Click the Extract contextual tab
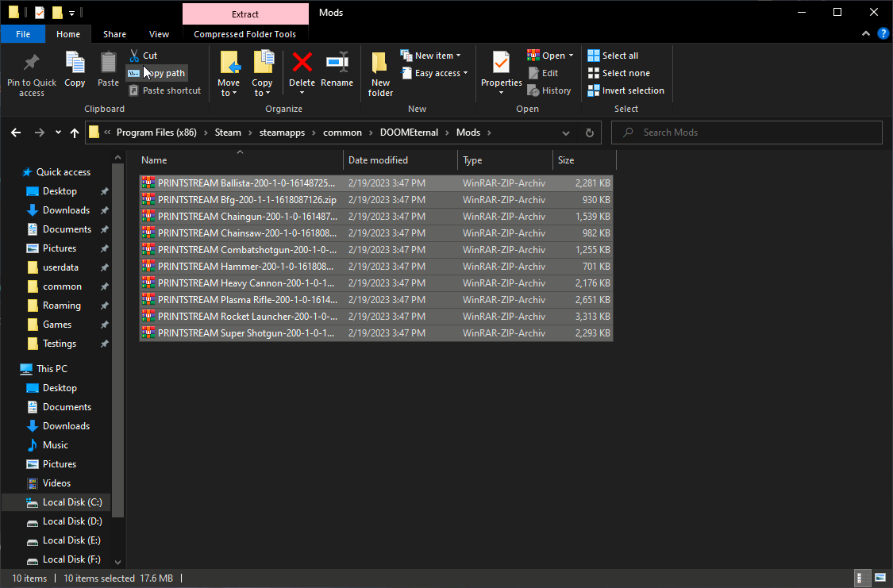The height and width of the screenshot is (588, 893). (245, 13)
